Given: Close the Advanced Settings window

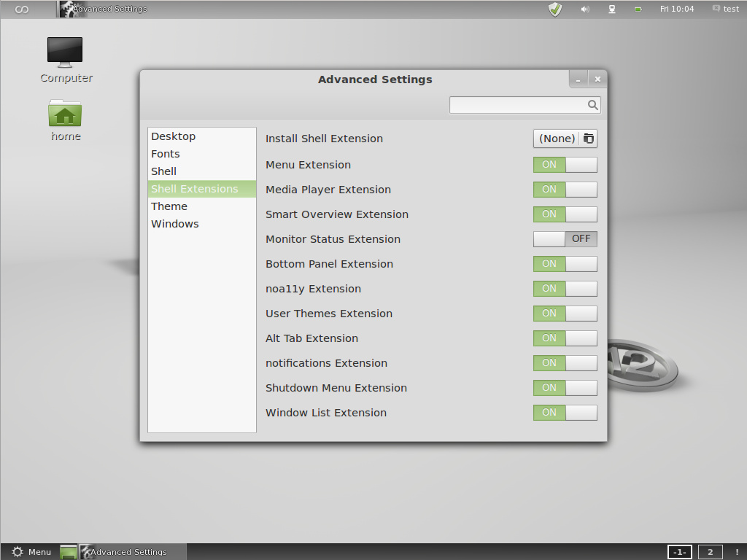Looking at the screenshot, I should click(x=597, y=79).
